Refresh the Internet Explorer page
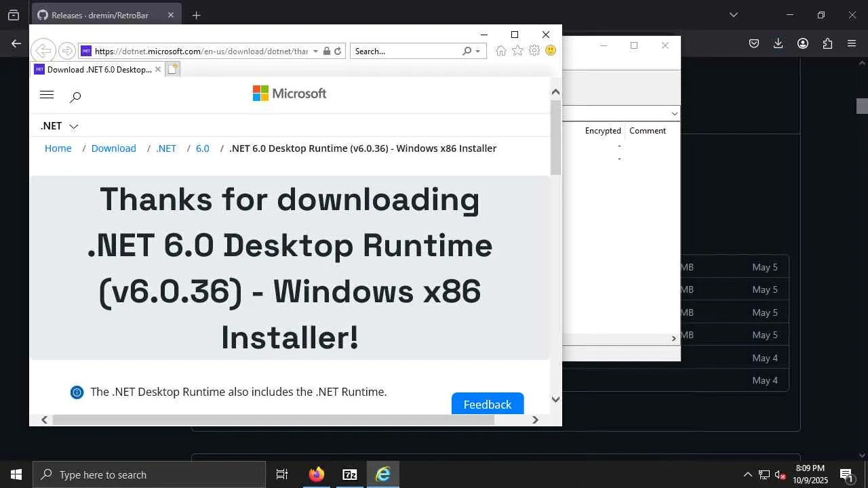Viewport: 868px width, 488px height. pos(338,51)
